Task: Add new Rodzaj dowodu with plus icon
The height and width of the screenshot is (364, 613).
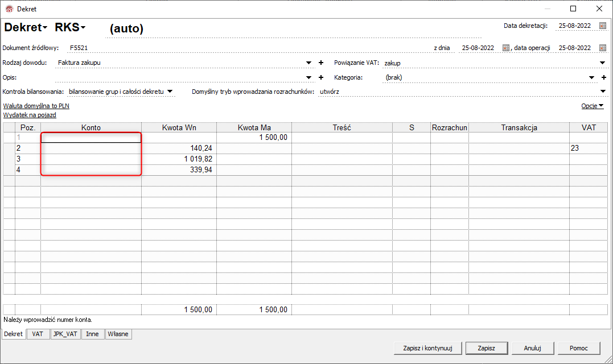Action: point(321,63)
